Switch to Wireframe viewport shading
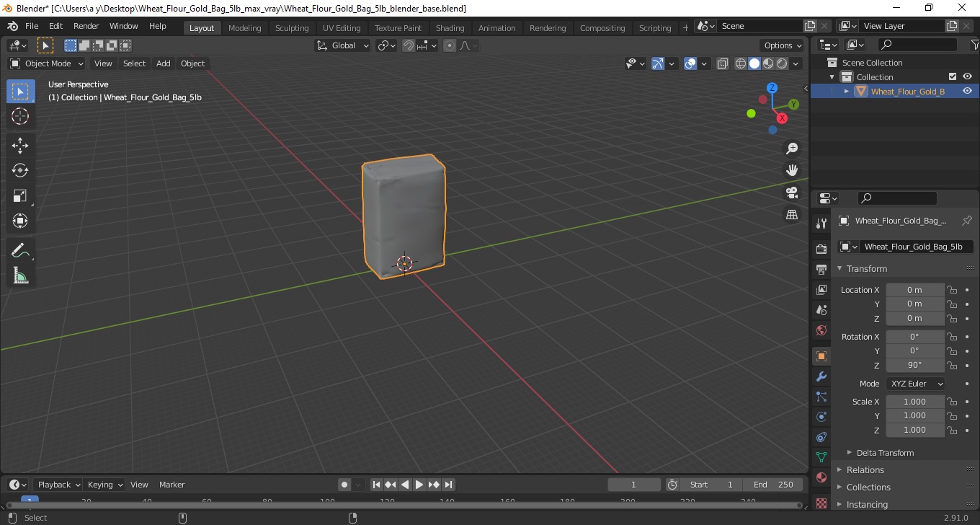This screenshot has height=525, width=980. 741,63
